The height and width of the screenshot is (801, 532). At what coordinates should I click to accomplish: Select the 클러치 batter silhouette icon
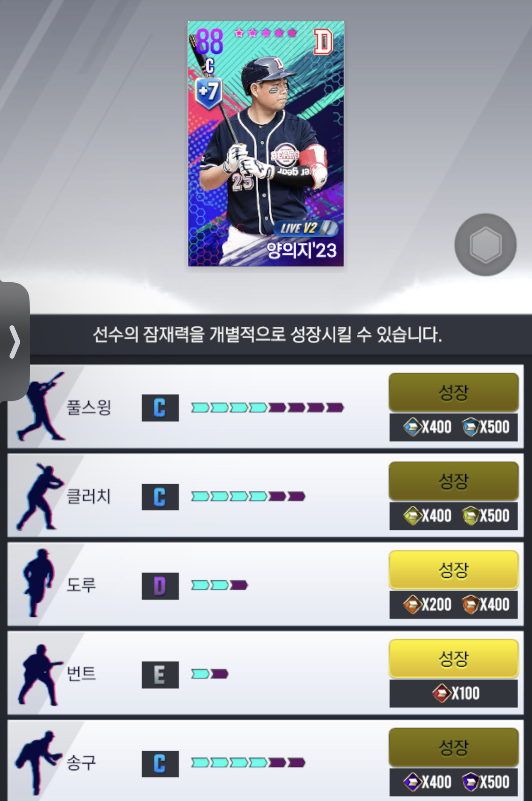40,496
